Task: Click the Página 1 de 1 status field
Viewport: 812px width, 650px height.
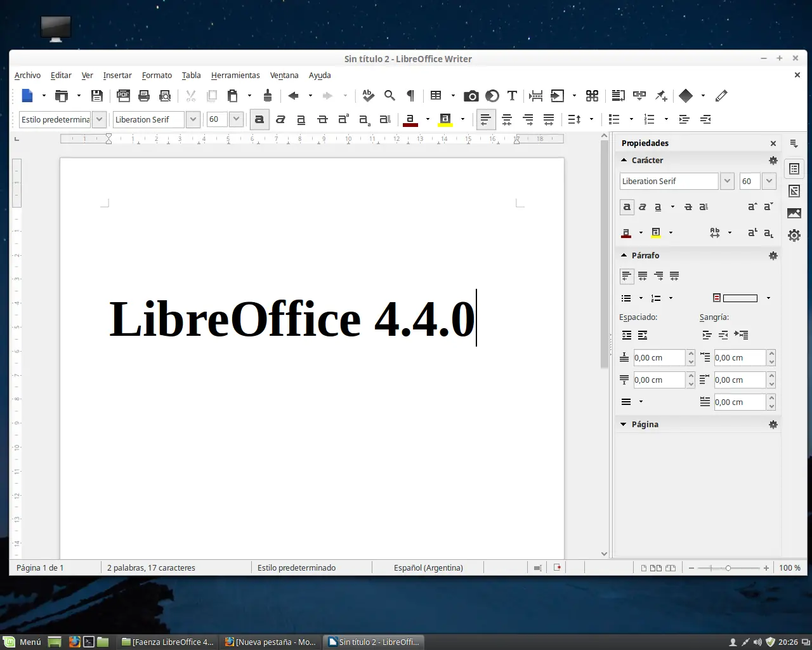Action: click(40, 568)
